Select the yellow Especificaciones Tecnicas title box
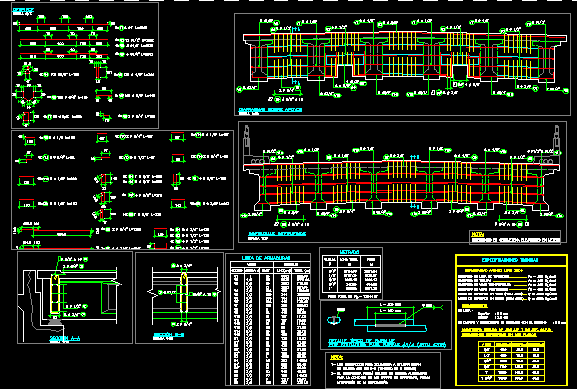 (511, 260)
